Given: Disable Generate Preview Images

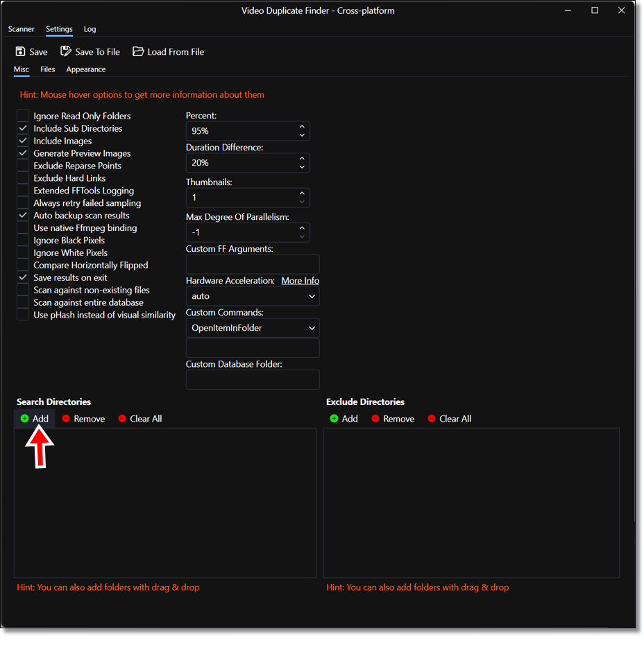Looking at the screenshot, I should (23, 153).
